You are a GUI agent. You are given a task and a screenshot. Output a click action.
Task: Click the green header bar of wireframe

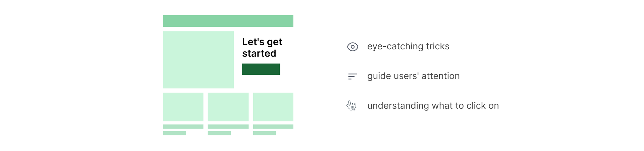point(228,21)
